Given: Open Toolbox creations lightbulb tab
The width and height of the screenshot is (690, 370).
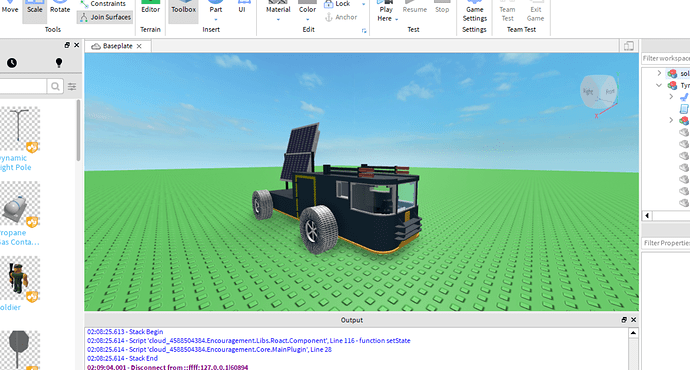Looking at the screenshot, I should (59, 62).
